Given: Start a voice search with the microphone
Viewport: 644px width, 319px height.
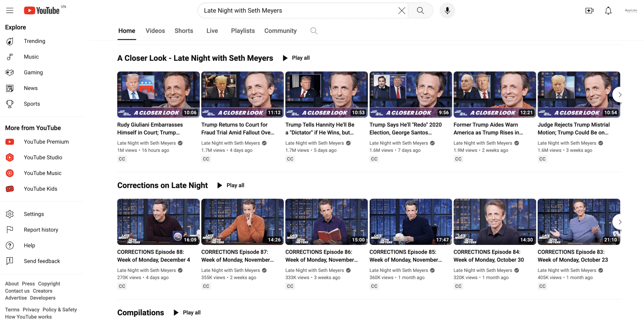Looking at the screenshot, I should tap(447, 10).
